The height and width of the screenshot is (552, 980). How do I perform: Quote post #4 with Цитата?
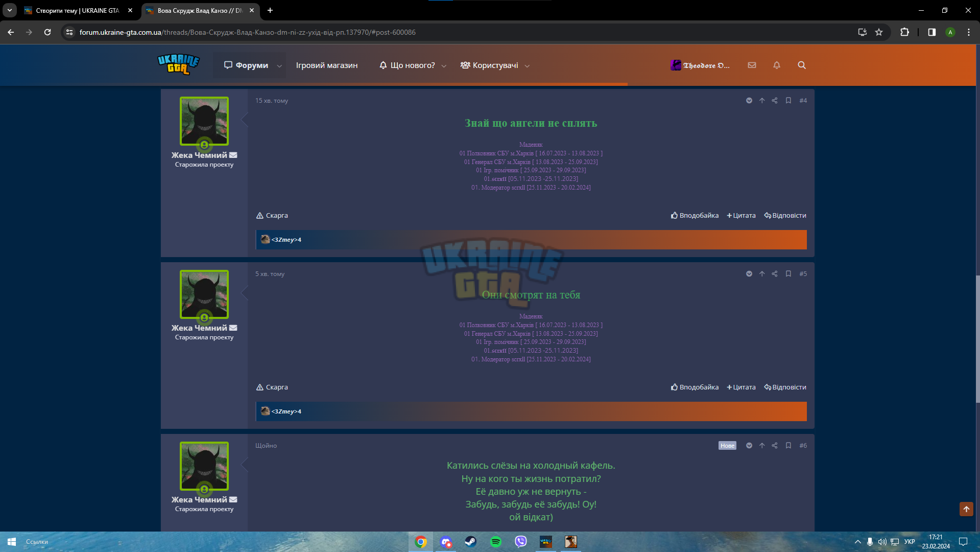(x=741, y=216)
